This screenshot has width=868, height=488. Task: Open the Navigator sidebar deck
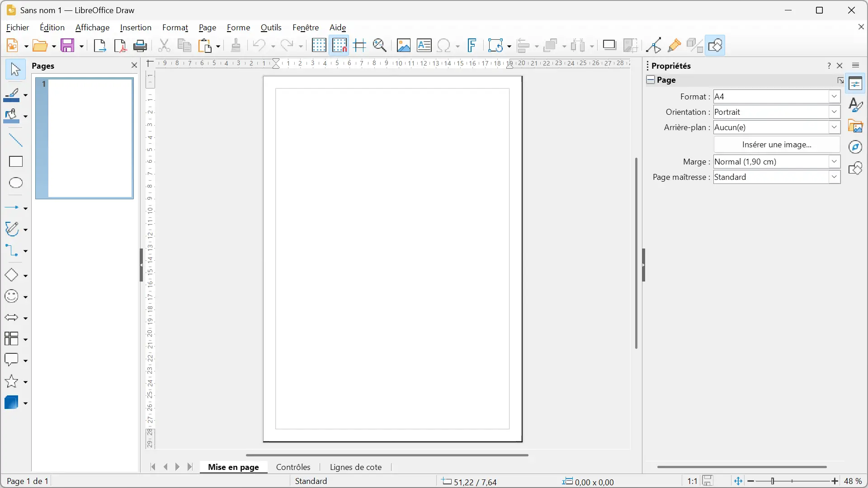coord(855,147)
